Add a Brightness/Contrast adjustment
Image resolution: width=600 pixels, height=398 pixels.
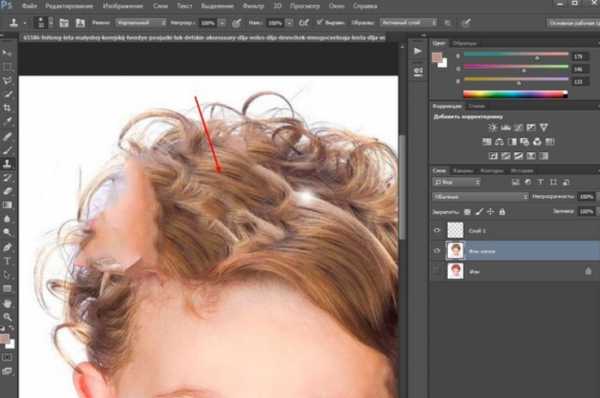pos(492,127)
